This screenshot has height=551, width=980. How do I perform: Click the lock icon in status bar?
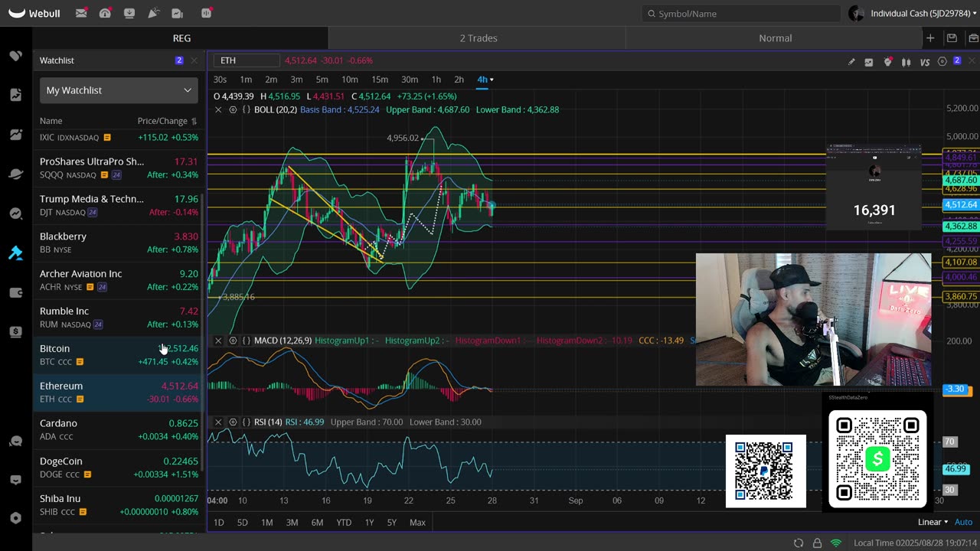pyautogui.click(x=817, y=543)
